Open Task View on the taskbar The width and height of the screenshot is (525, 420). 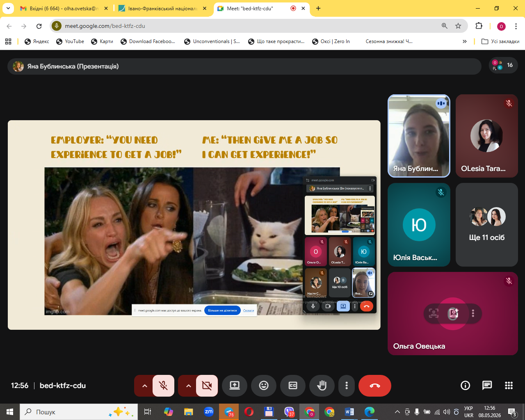[x=148, y=412]
